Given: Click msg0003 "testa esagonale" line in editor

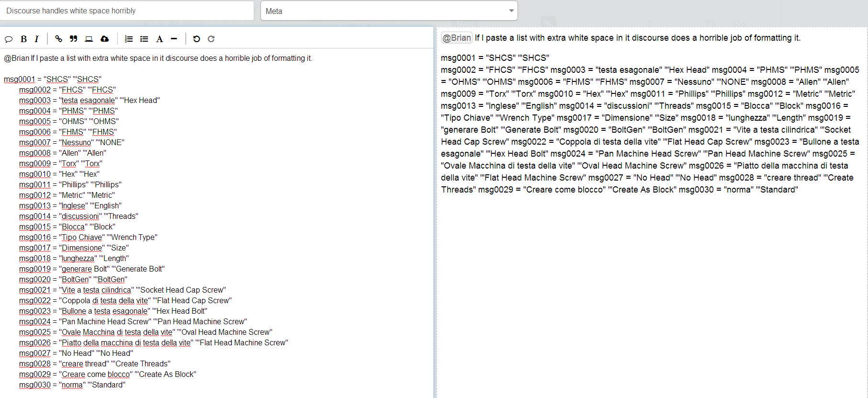Looking at the screenshot, I should 90,101.
